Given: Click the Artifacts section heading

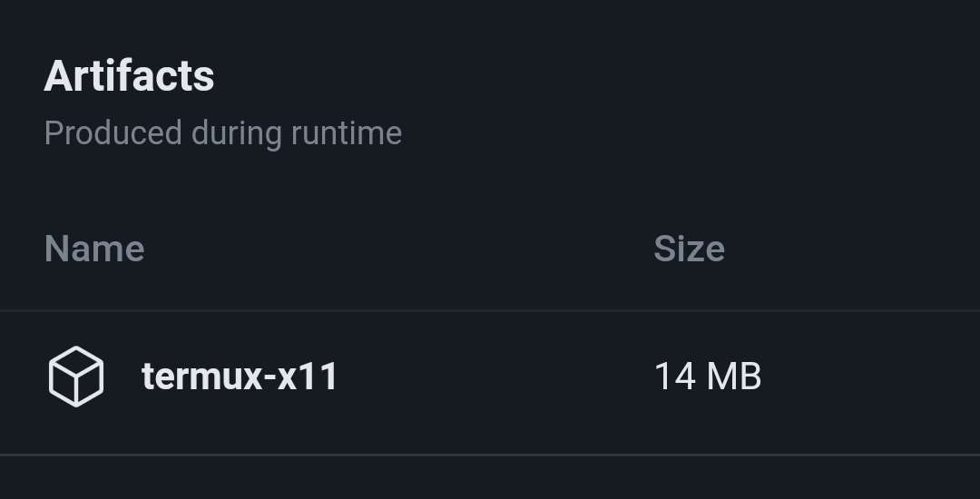Looking at the screenshot, I should 129,75.
